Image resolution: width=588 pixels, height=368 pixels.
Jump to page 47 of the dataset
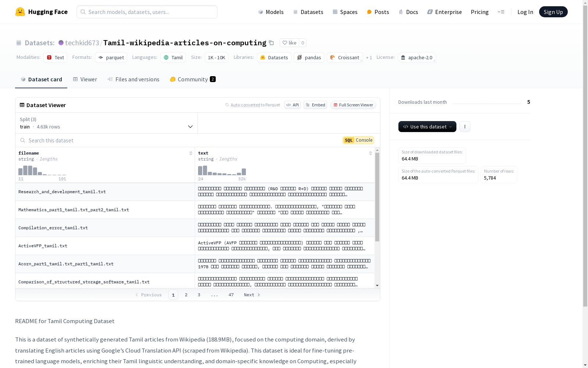pos(231,295)
